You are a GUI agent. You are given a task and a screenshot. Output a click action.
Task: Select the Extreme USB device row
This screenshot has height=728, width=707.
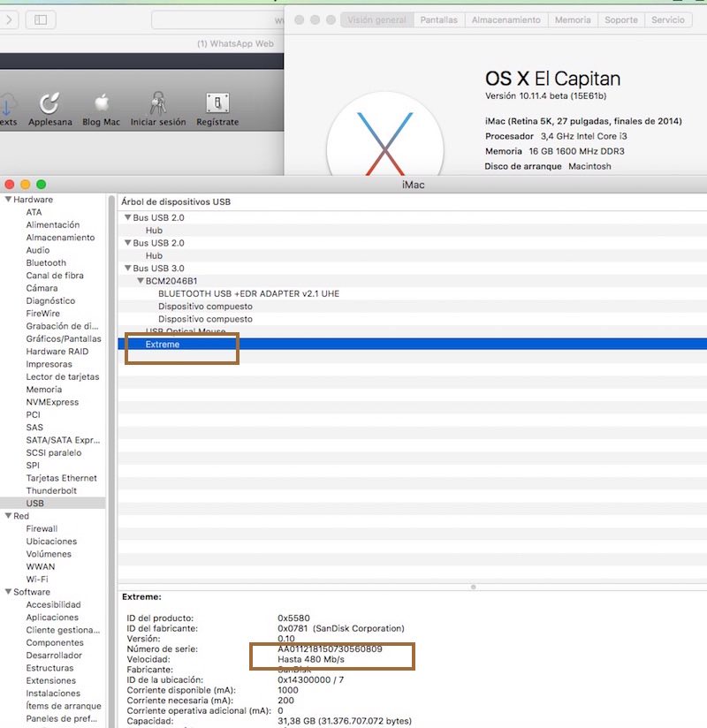tap(413, 344)
